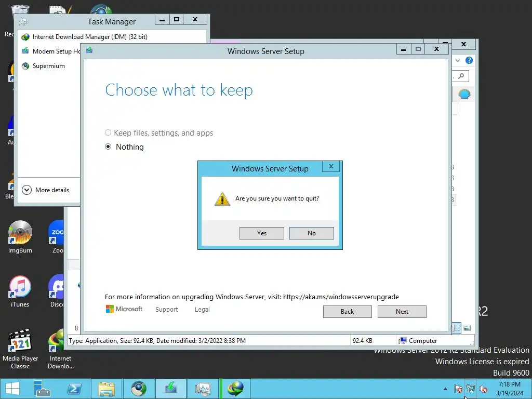Maximize the Task Manager window
This screenshot has height=399, width=532.
point(177,19)
